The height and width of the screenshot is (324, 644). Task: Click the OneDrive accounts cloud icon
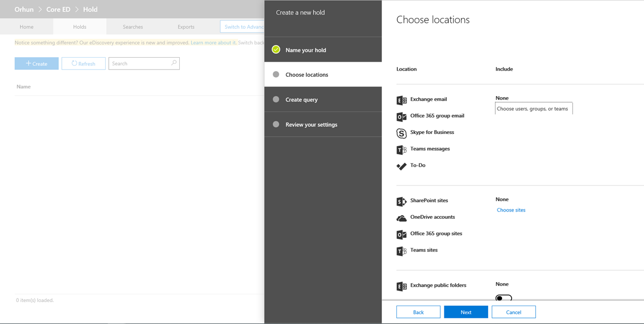click(401, 218)
